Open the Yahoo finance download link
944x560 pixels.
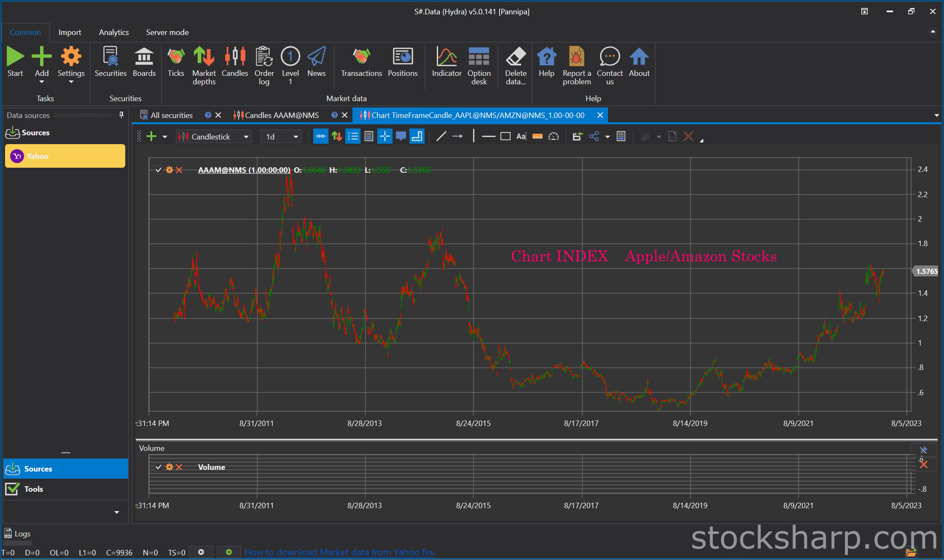coord(339,552)
